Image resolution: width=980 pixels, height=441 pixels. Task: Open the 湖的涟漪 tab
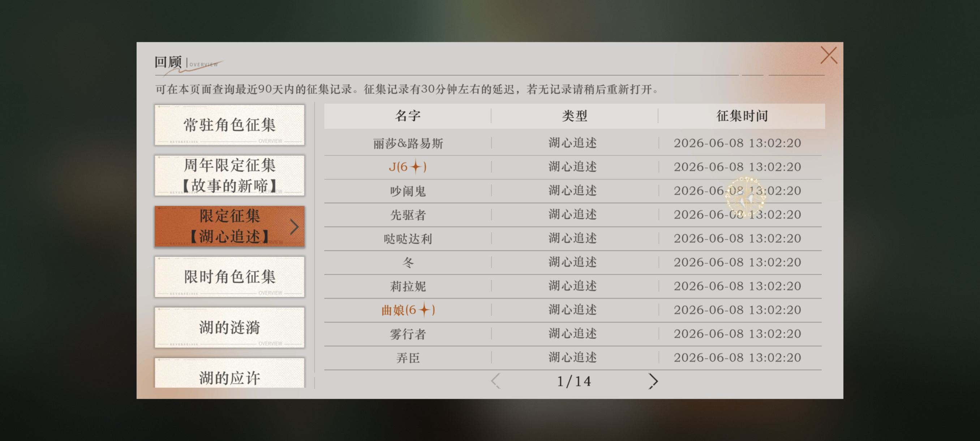[229, 327]
